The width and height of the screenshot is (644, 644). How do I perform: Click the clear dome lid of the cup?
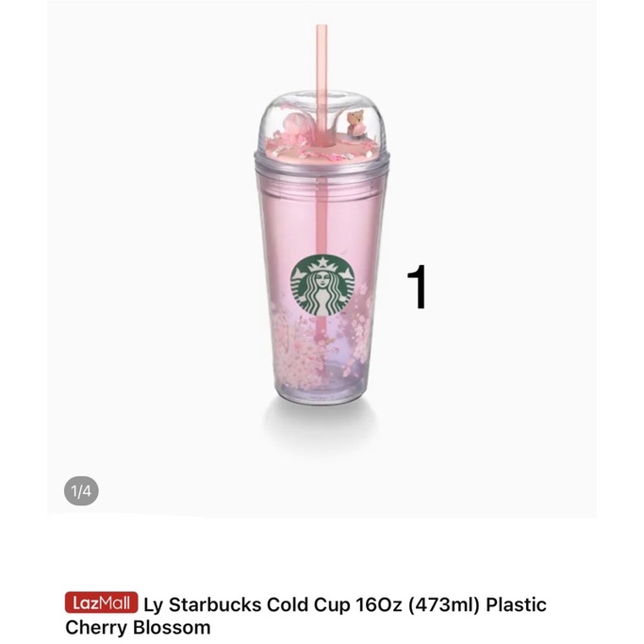pos(322,124)
